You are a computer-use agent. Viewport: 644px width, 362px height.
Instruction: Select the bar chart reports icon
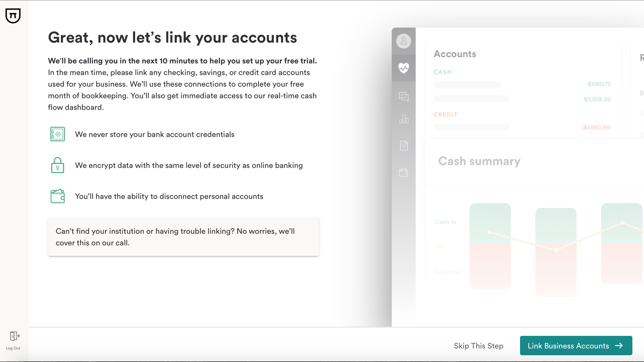tap(404, 119)
